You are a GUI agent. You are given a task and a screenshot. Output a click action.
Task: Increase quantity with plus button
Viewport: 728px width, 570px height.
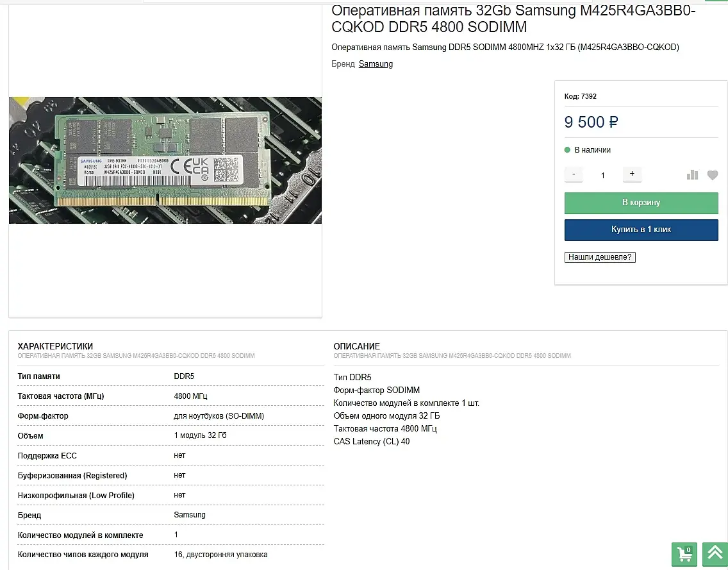tap(632, 174)
